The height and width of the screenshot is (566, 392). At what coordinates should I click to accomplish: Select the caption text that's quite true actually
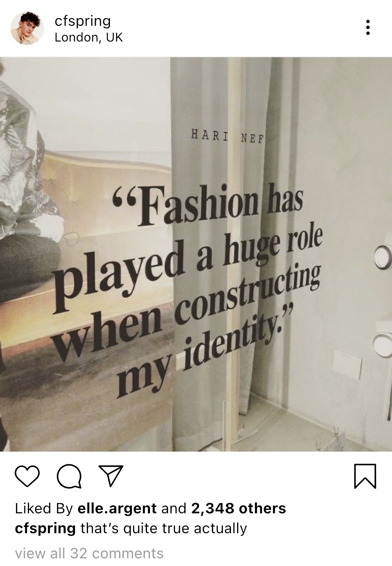164,529
